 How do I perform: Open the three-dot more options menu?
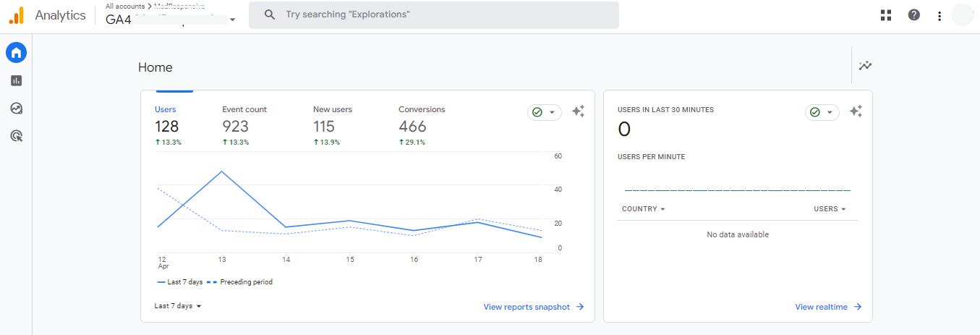pos(939,16)
